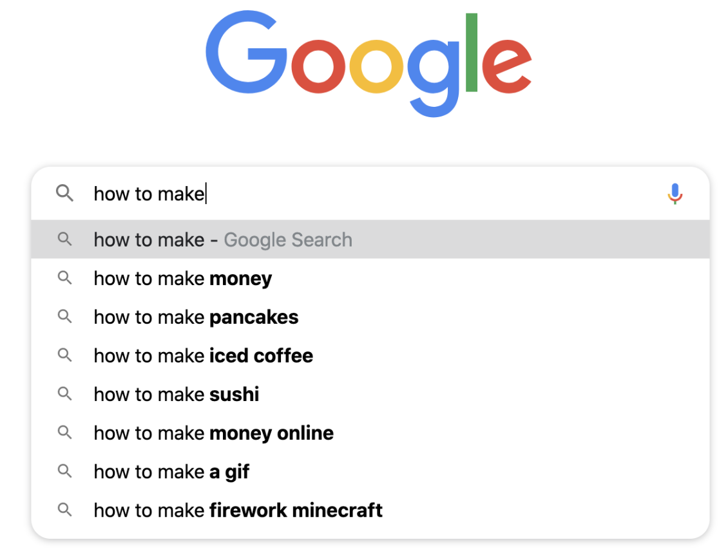This screenshot has height=560, width=728.
Task: Click the Google logo
Action: pos(368,63)
